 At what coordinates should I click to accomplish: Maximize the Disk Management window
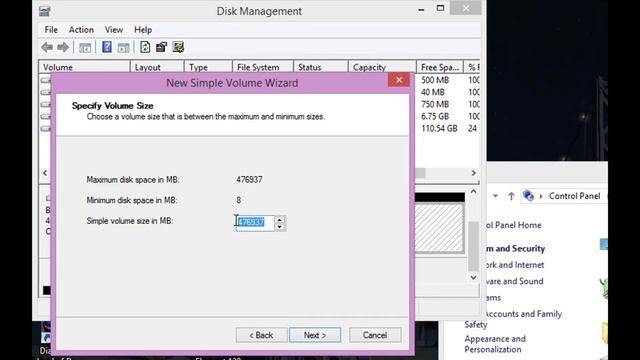(x=440, y=8)
